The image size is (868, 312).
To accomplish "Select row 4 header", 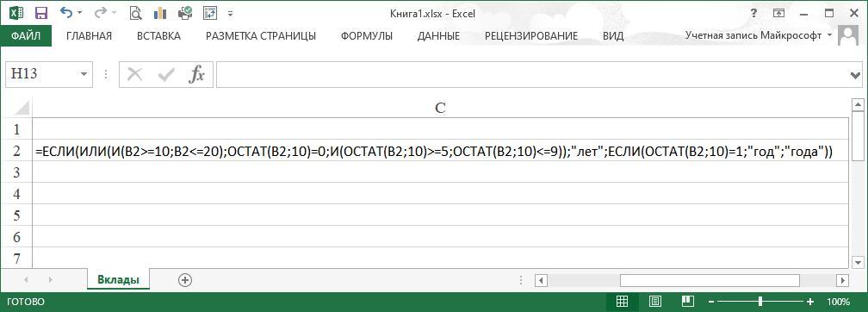I will coord(16,194).
